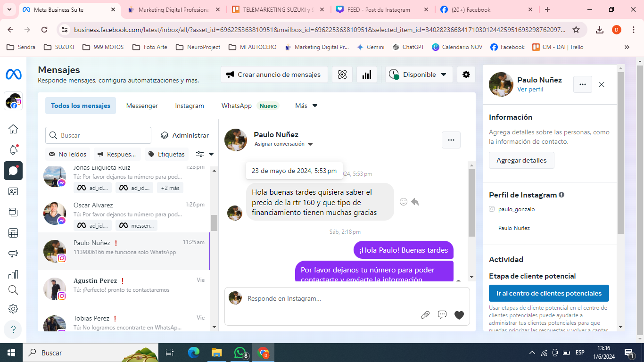Open the Ver perfil link
This screenshot has height=362, width=644.
(x=530, y=89)
